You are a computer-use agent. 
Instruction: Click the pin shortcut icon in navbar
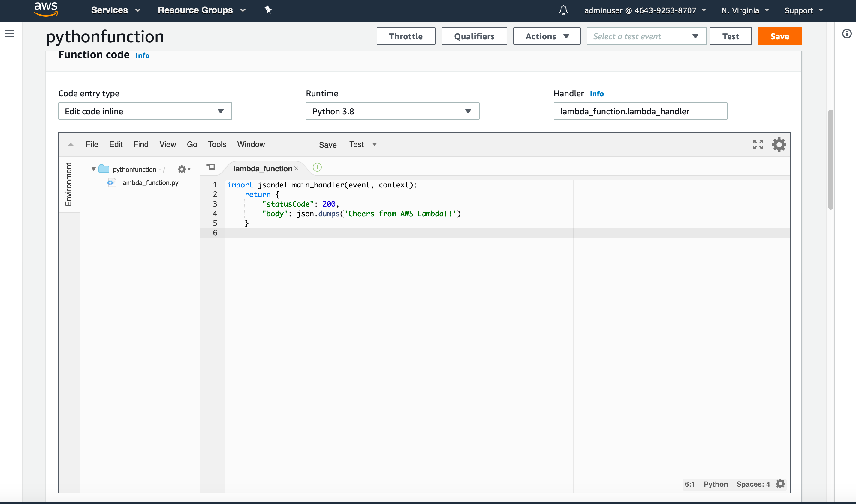click(x=268, y=10)
